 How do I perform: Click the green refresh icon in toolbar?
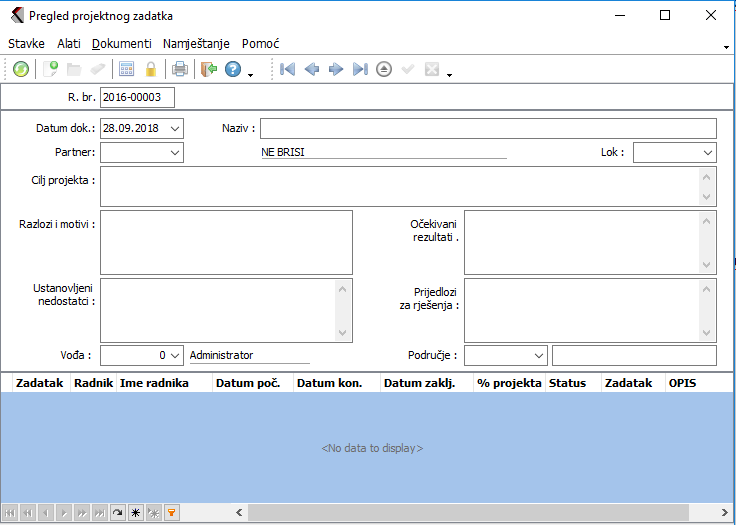tap(20, 69)
